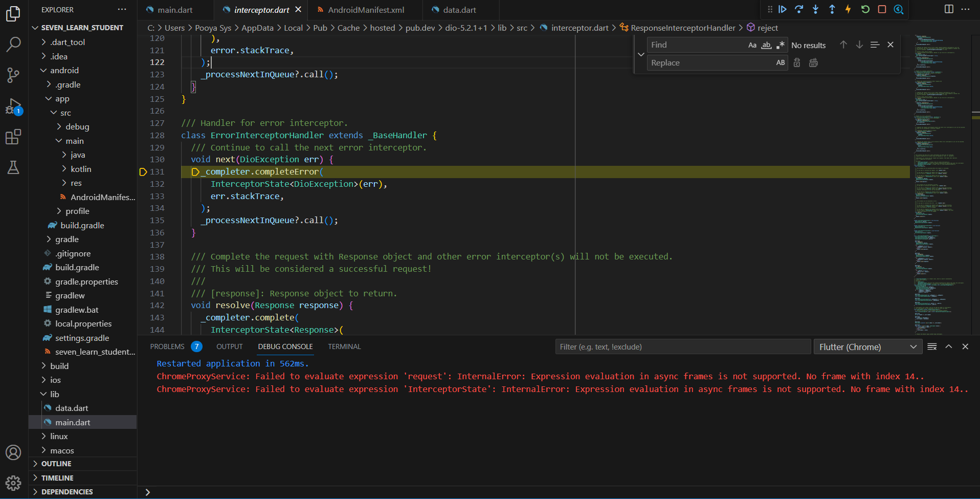The width and height of the screenshot is (980, 499).
Task: Collapse the Replace row toggle
Action: tap(641, 54)
